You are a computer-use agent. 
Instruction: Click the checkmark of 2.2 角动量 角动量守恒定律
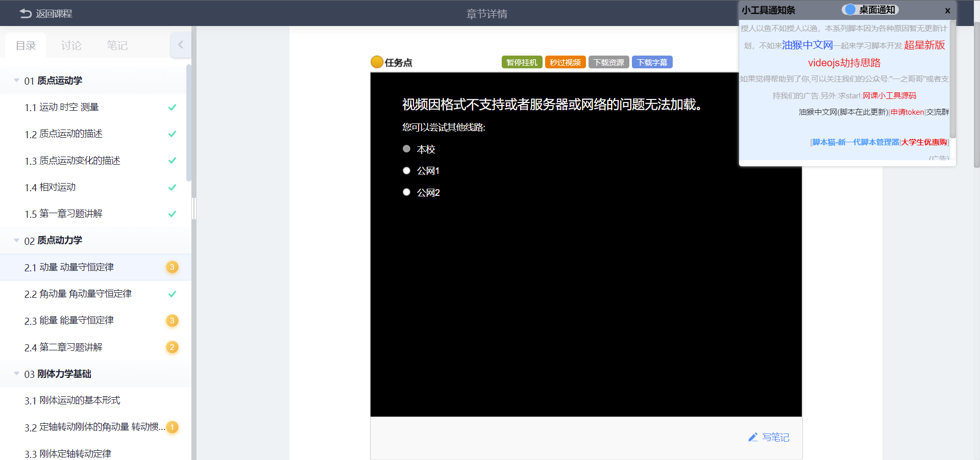pos(173,294)
